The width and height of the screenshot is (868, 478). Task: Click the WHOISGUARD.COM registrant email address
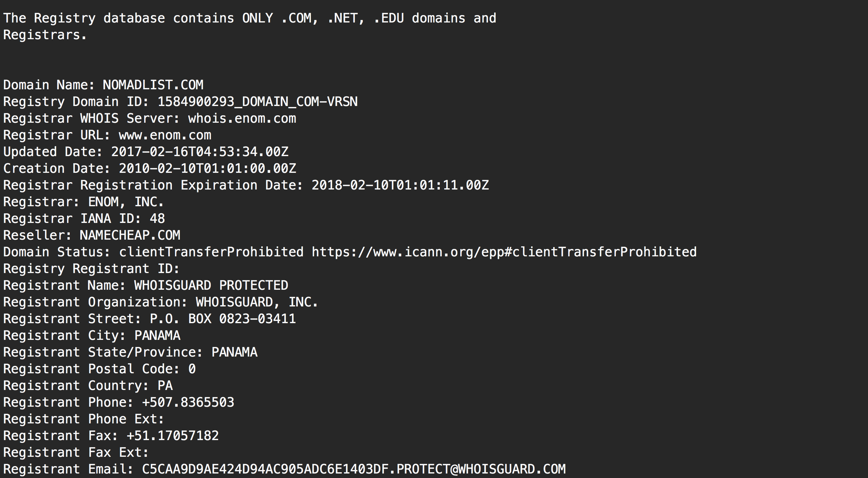coord(354,469)
